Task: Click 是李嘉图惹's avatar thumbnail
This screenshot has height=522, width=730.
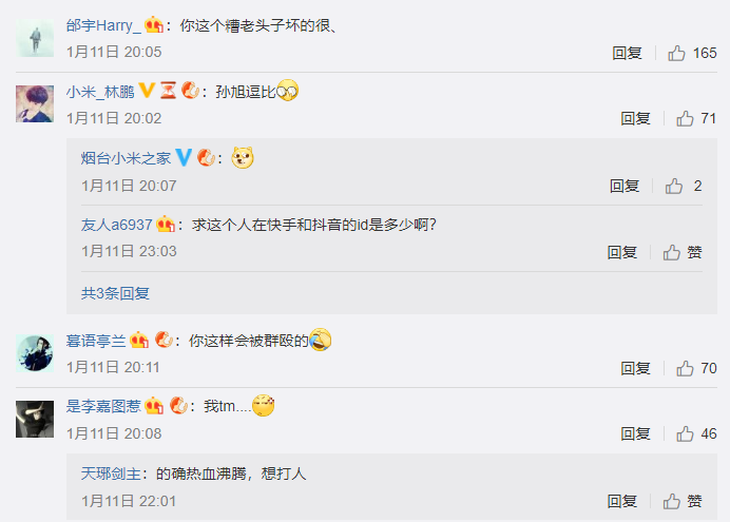Action: coord(35,419)
